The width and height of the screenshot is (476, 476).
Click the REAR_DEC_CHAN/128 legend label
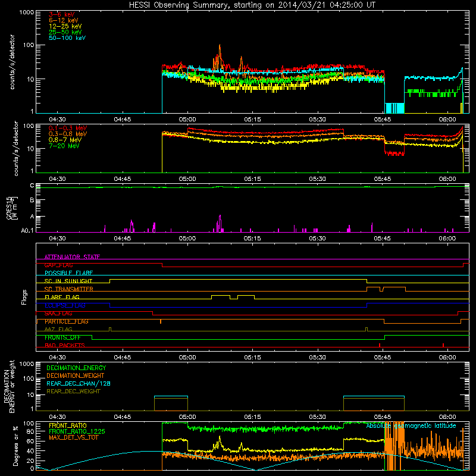coord(79,384)
